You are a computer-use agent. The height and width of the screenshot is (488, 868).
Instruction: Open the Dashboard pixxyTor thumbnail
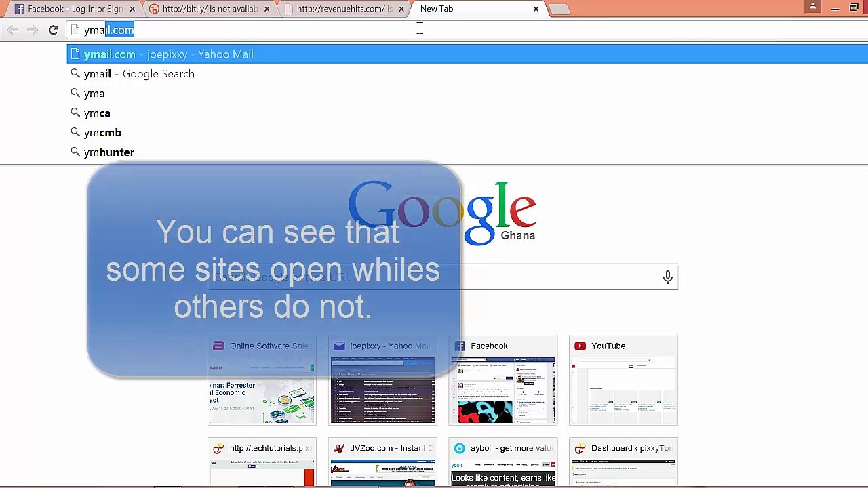(623, 463)
